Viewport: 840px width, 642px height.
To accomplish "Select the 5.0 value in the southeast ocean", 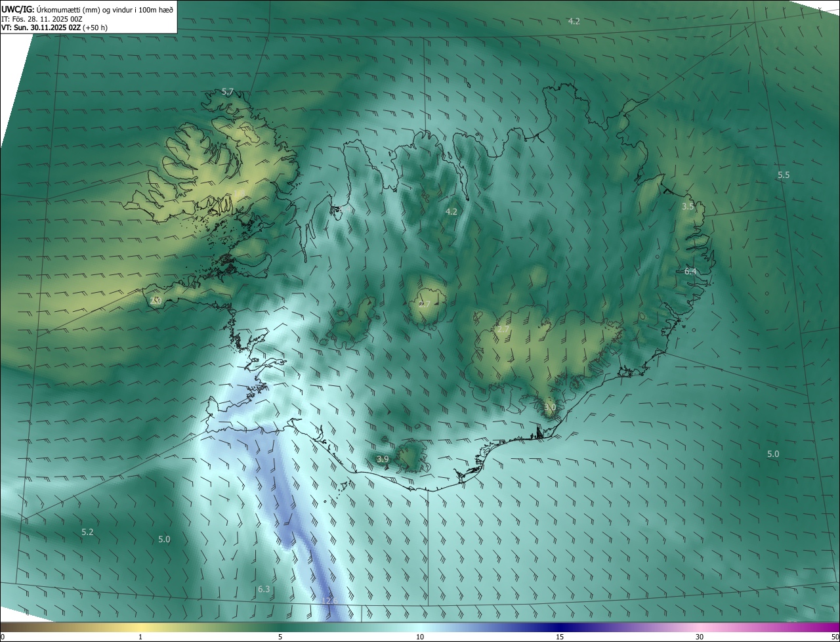I will point(773,454).
